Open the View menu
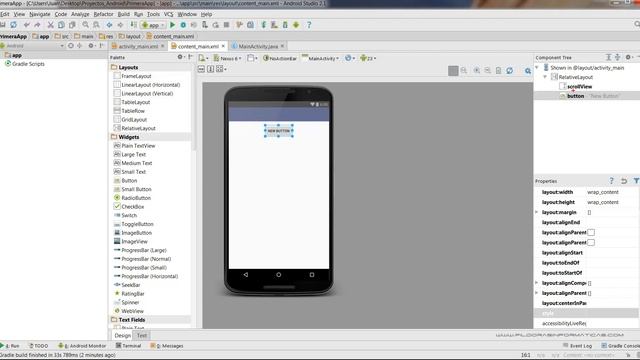Screen dimensions: 640x360 pyautogui.click(x=19, y=14)
